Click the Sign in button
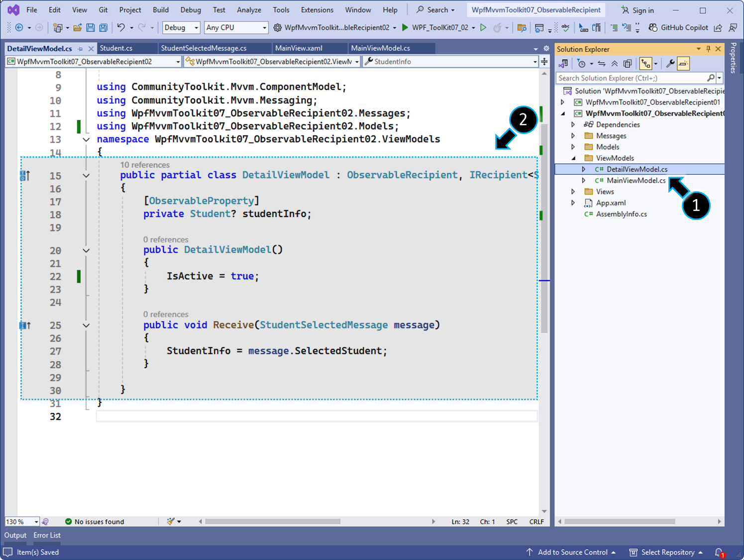This screenshot has width=744, height=560. 638,10
